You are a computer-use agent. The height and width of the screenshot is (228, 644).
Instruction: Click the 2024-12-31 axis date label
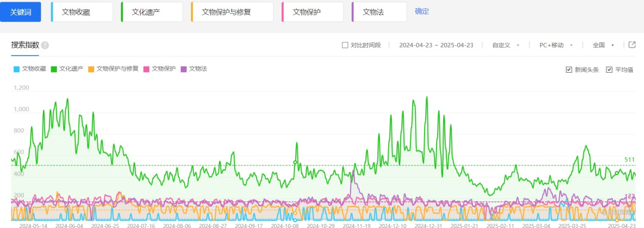[x=428, y=226]
